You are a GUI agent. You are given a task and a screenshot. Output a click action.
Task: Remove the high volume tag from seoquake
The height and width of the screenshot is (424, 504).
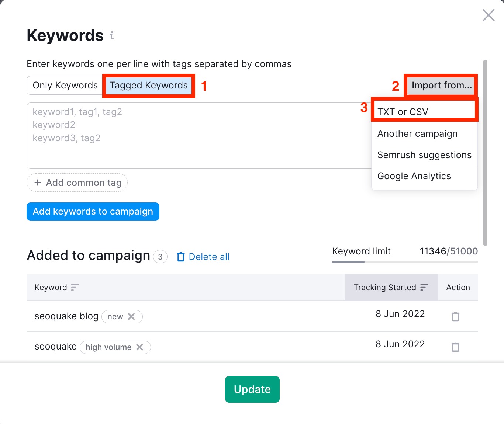click(x=140, y=347)
